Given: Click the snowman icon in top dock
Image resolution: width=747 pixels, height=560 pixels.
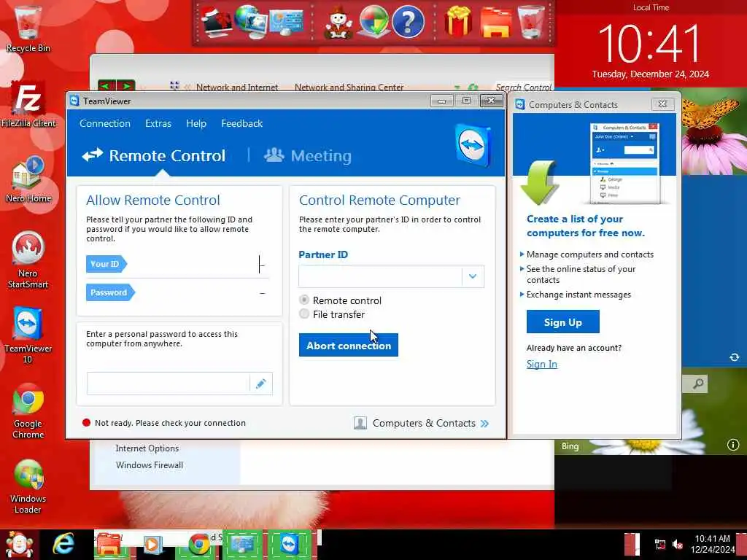Looking at the screenshot, I should (x=338, y=22).
